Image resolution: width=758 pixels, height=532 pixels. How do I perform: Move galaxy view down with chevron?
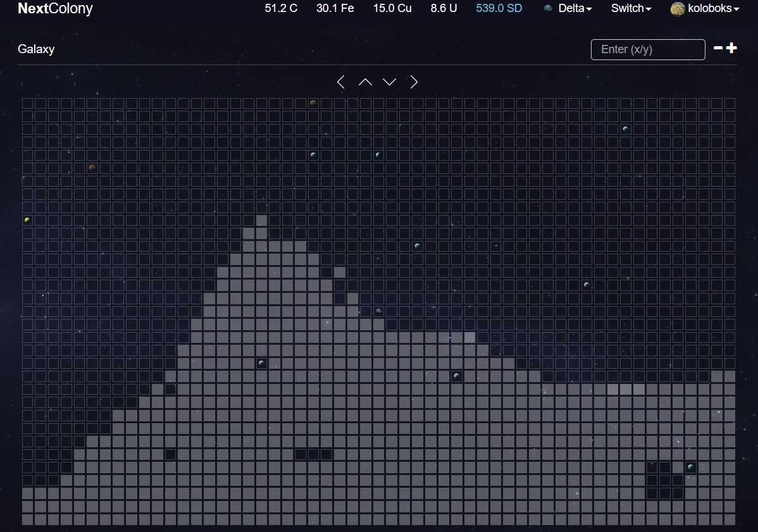click(x=390, y=82)
